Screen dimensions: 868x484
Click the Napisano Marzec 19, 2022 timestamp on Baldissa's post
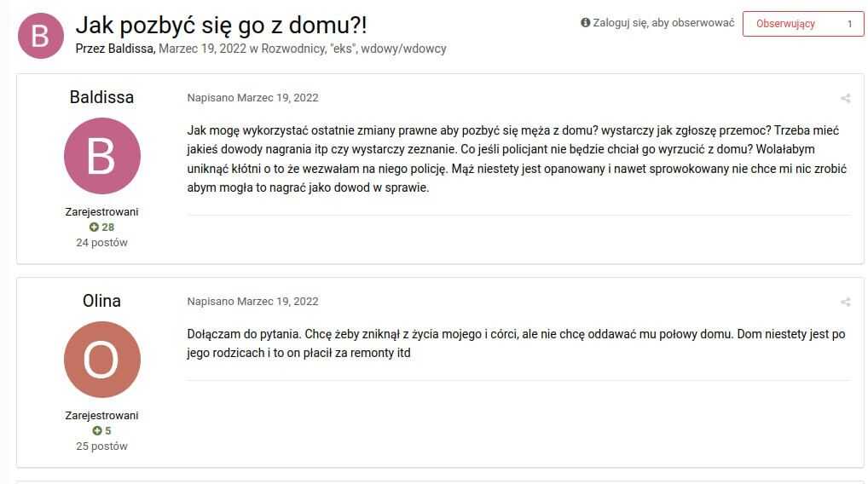(x=253, y=98)
